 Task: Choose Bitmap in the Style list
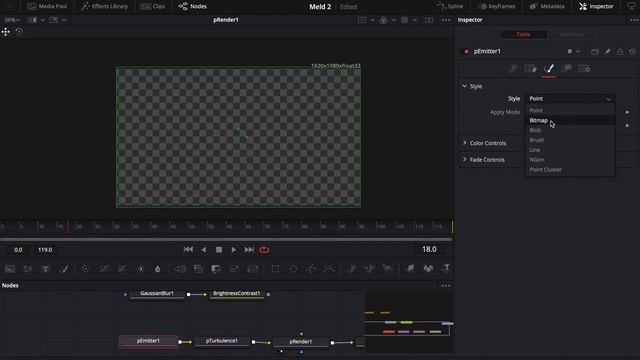click(x=570, y=120)
